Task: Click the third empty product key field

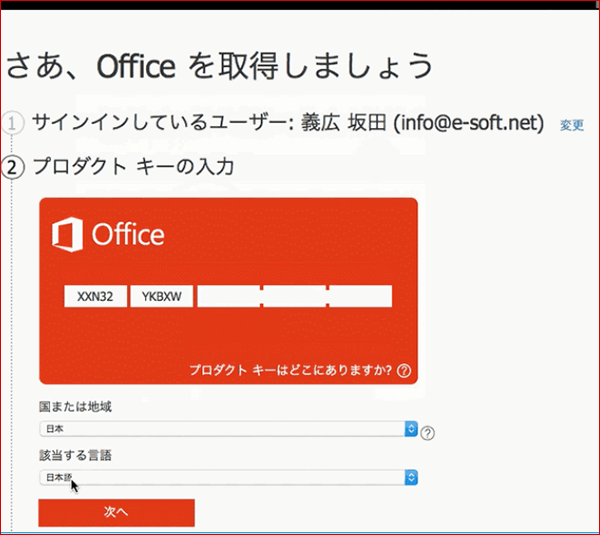Action: pos(228,297)
